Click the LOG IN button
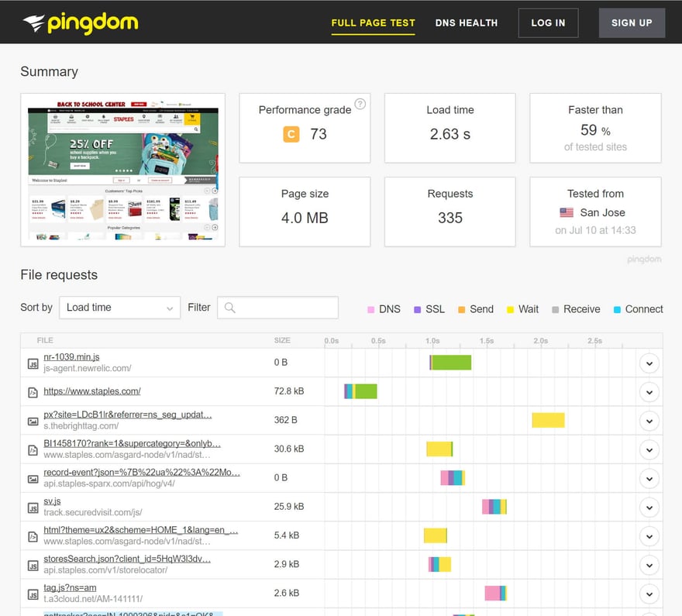 pyautogui.click(x=548, y=22)
